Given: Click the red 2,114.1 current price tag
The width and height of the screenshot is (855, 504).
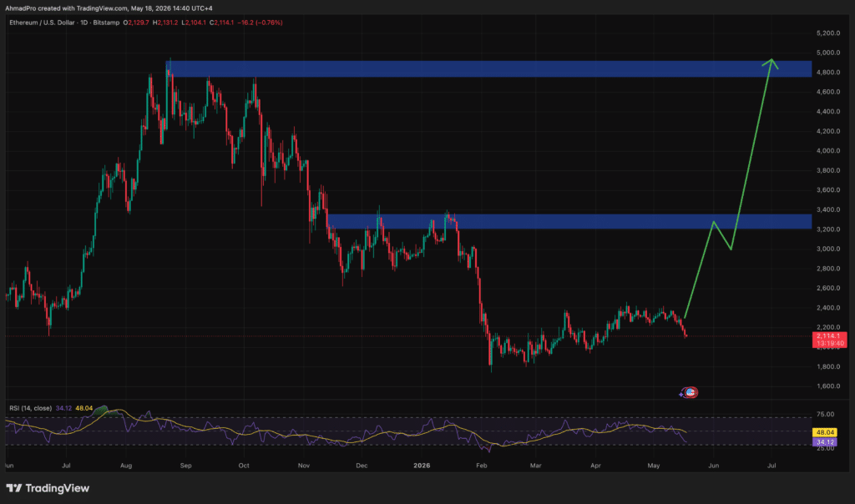Looking at the screenshot, I should click(x=829, y=340).
